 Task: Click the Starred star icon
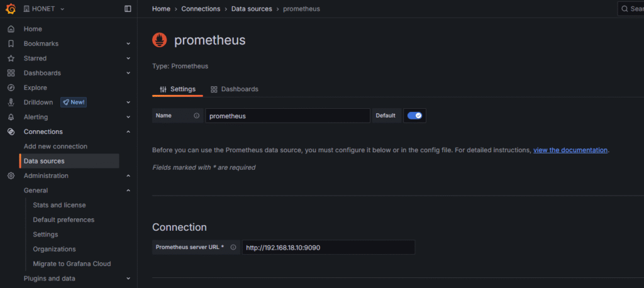(11, 58)
